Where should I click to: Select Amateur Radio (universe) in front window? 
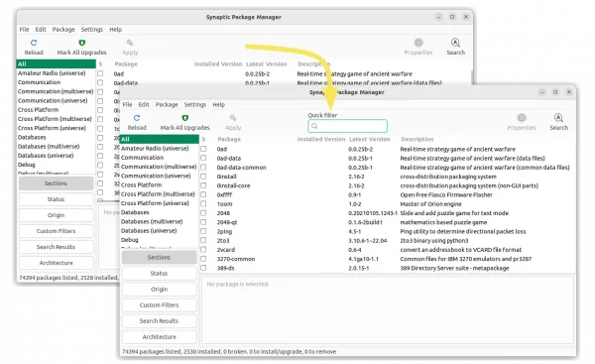[x=155, y=149]
